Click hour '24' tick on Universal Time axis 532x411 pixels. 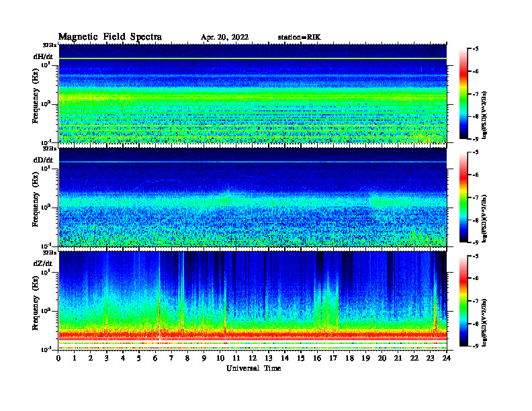coord(447,358)
